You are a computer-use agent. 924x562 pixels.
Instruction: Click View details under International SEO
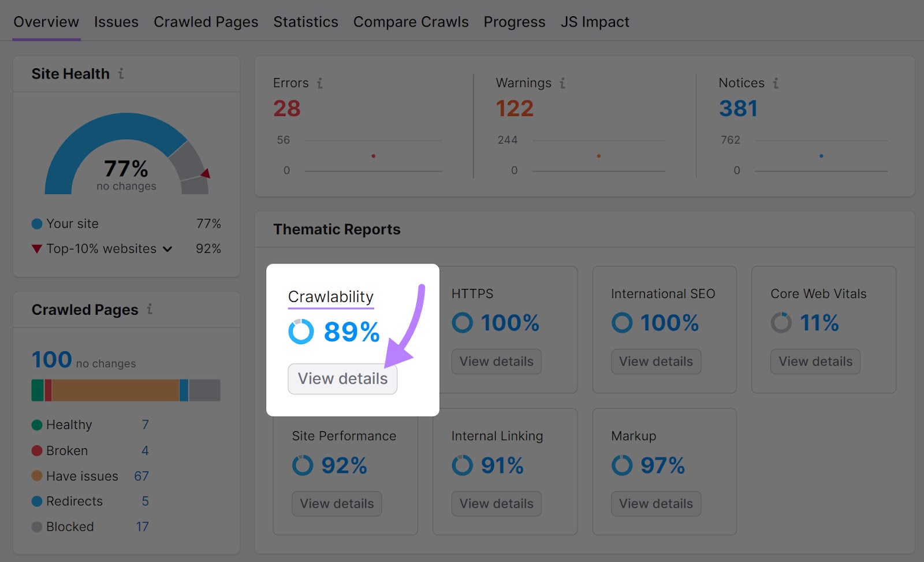[x=655, y=361]
